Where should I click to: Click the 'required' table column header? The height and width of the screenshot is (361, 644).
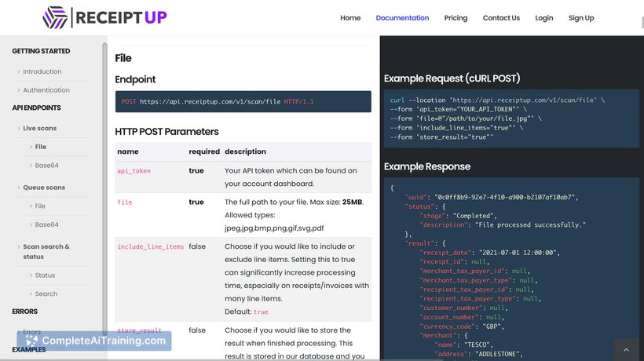point(204,151)
